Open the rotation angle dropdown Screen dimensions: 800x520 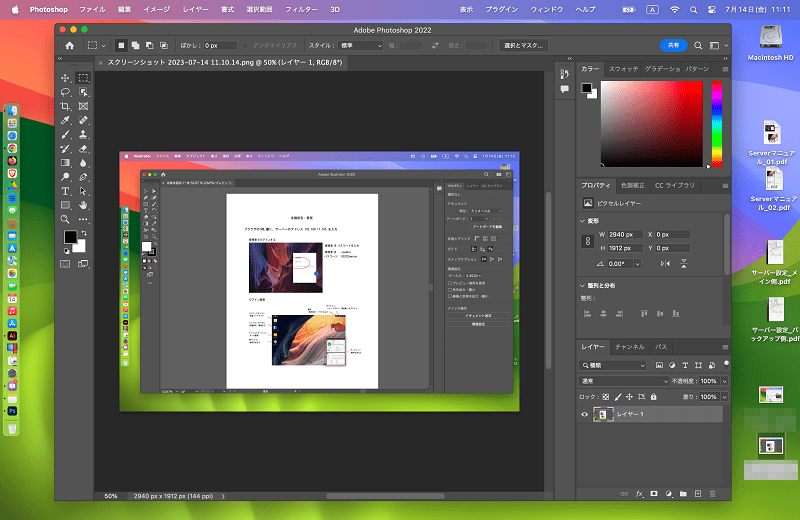(x=637, y=264)
